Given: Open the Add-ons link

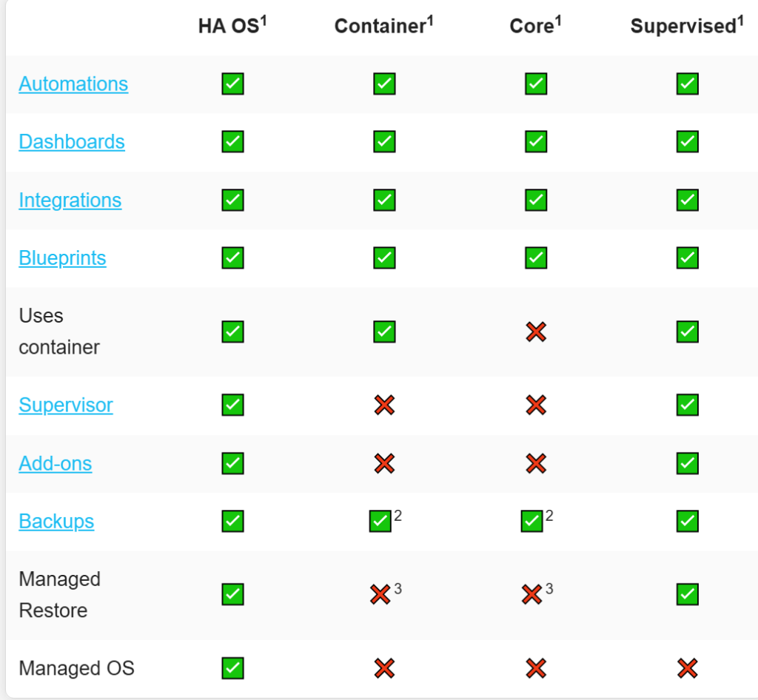Looking at the screenshot, I should tap(55, 463).
